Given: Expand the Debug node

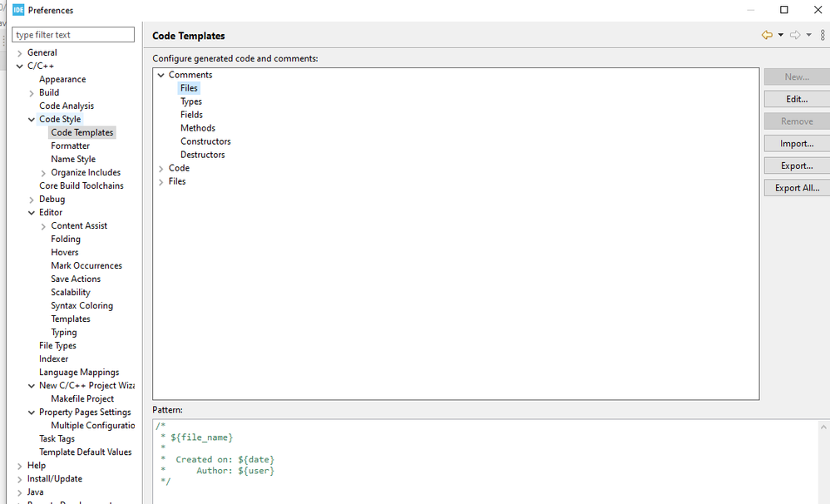Looking at the screenshot, I should pyautogui.click(x=32, y=200).
